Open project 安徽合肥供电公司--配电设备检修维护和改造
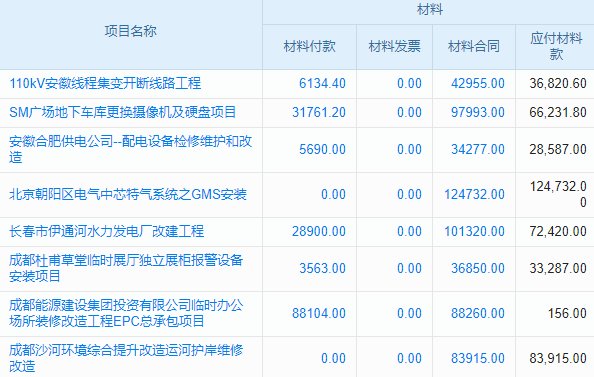594x377 pixels. 131,149
